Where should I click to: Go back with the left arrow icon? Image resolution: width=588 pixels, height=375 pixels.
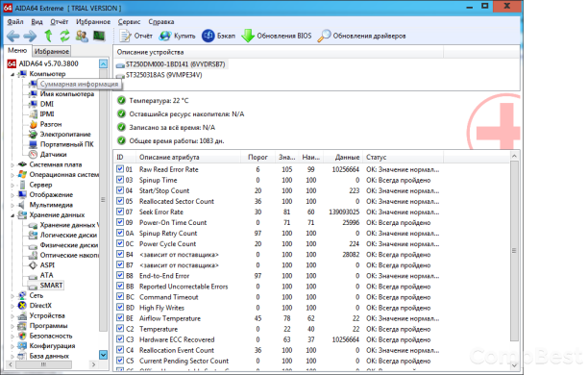[x=13, y=37]
